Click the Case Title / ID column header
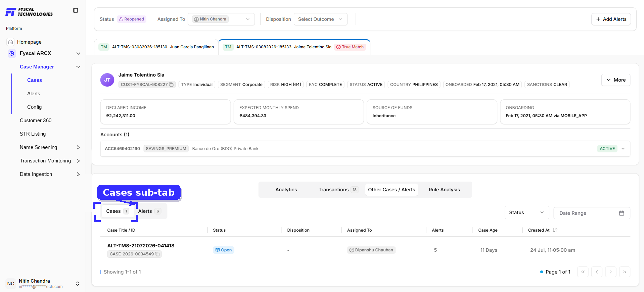 point(121,230)
